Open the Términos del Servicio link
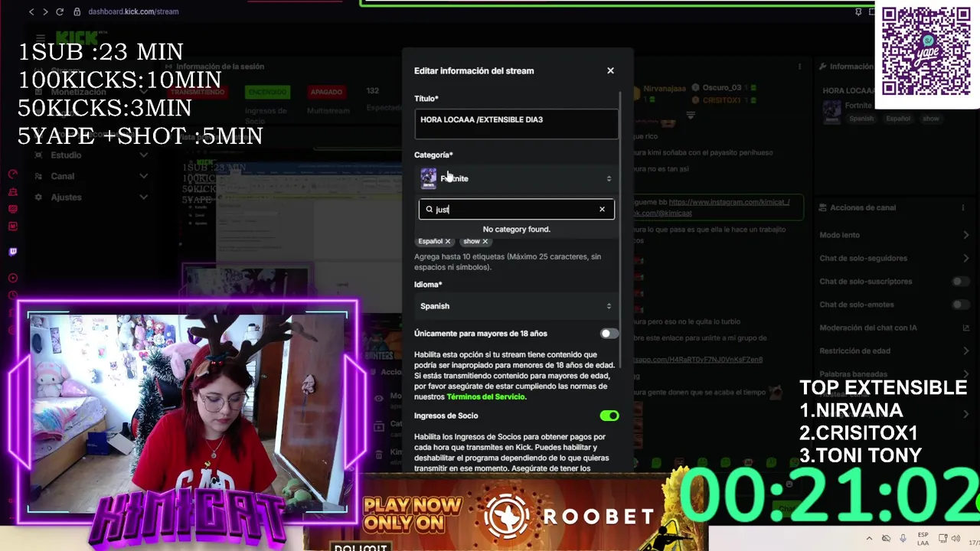 pos(486,397)
